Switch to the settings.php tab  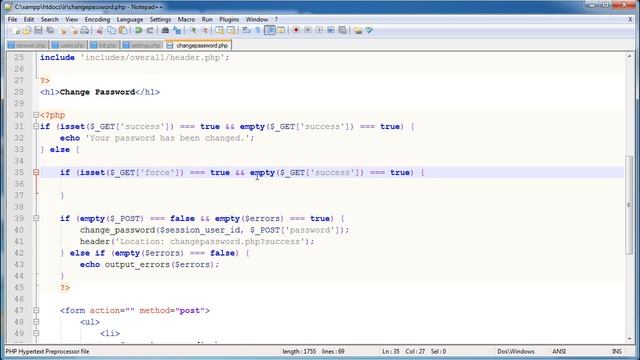pos(142,45)
